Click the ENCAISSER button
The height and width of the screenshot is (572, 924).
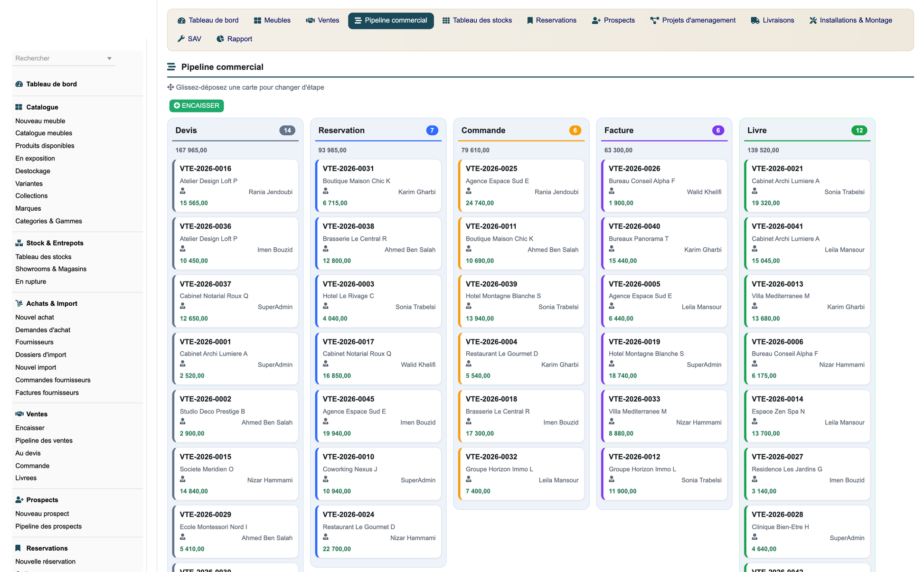click(197, 105)
